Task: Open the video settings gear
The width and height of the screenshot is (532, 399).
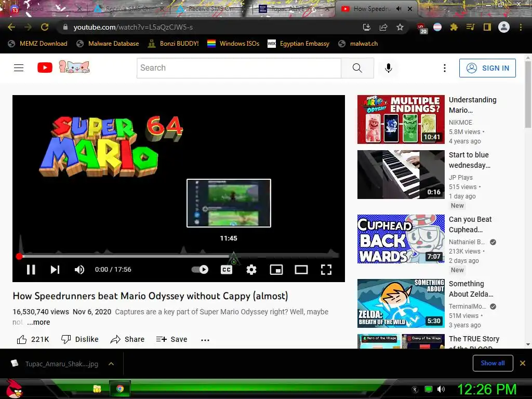Action: click(251, 270)
